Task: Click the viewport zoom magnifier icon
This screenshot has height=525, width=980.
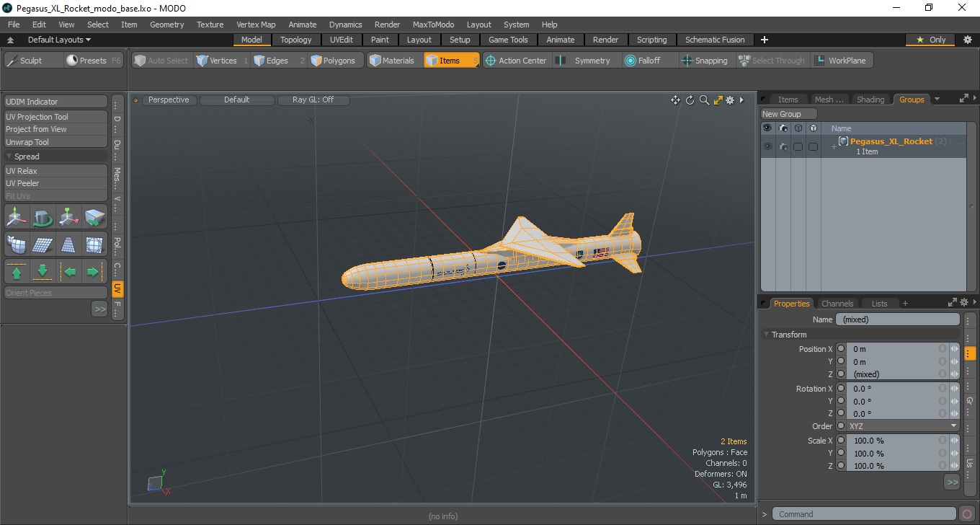Action: 704,100
